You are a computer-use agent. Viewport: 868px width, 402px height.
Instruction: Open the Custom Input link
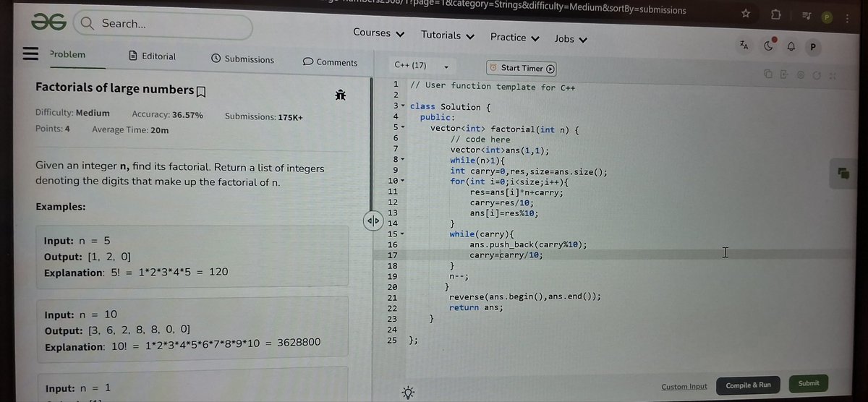click(x=684, y=387)
